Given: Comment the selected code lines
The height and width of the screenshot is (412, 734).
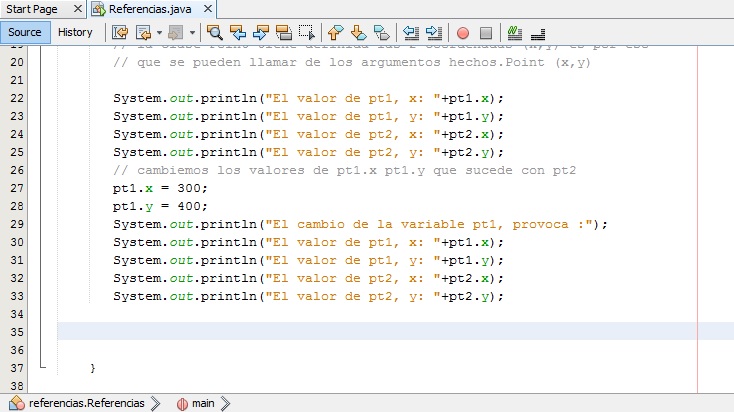Looking at the screenshot, I should [x=515, y=32].
